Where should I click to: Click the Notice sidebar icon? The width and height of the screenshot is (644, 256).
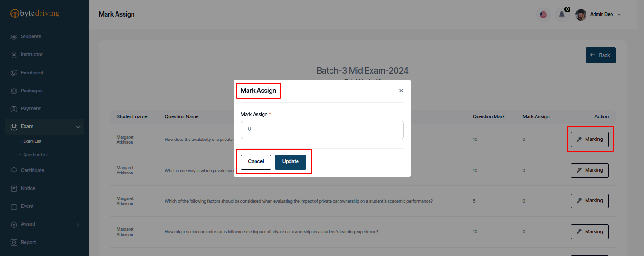click(x=14, y=188)
